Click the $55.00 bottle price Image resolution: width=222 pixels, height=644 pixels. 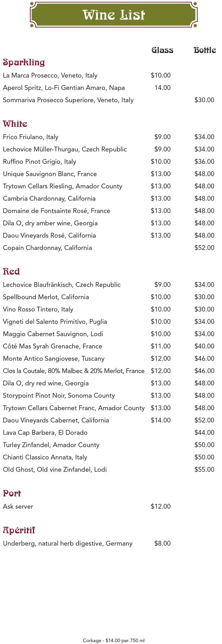[204, 470]
